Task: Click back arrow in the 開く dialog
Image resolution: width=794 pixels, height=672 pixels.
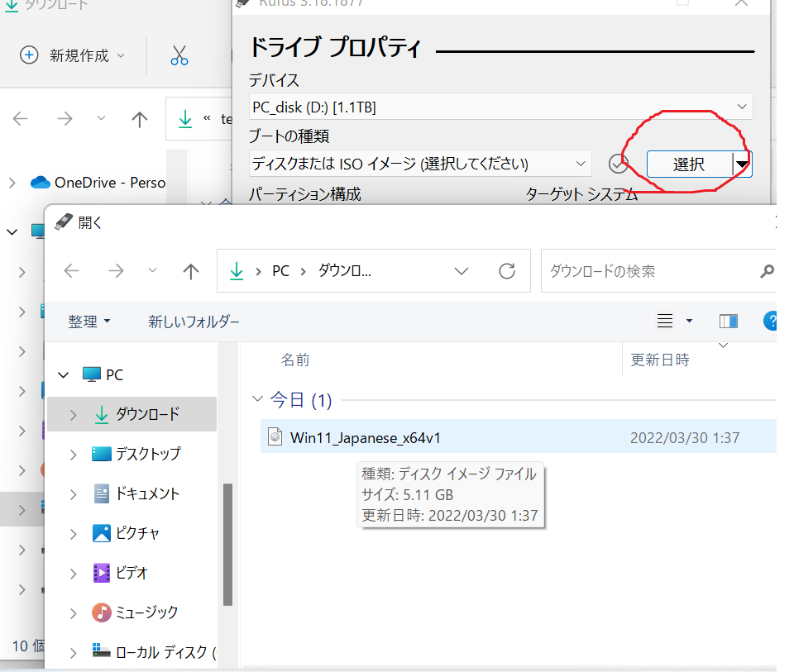Action: [x=72, y=271]
